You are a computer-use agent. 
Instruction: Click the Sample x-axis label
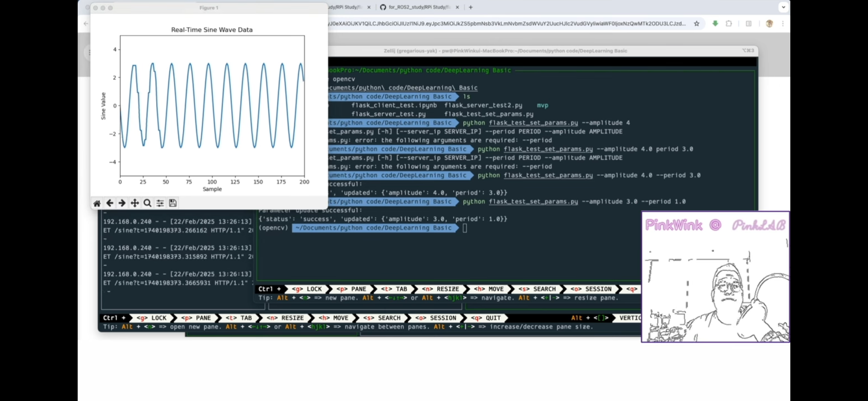coord(212,189)
